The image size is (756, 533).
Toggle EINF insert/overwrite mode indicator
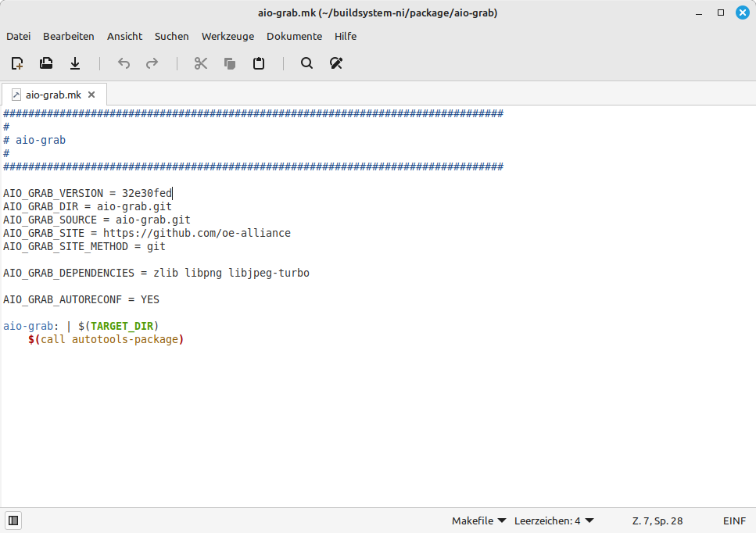tap(734, 520)
